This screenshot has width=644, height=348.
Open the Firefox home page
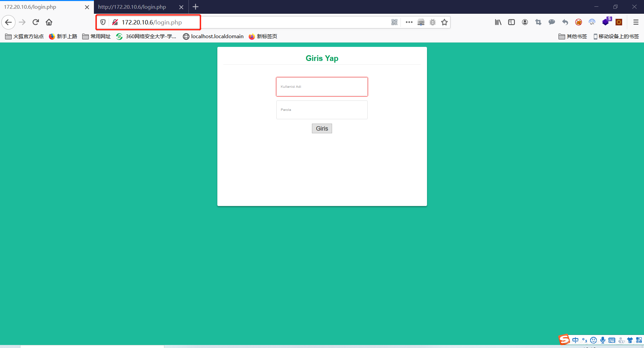click(49, 22)
